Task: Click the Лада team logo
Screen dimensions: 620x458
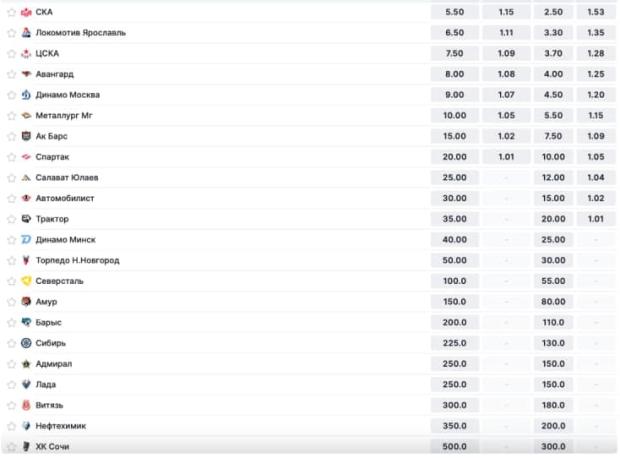Action: (x=26, y=384)
